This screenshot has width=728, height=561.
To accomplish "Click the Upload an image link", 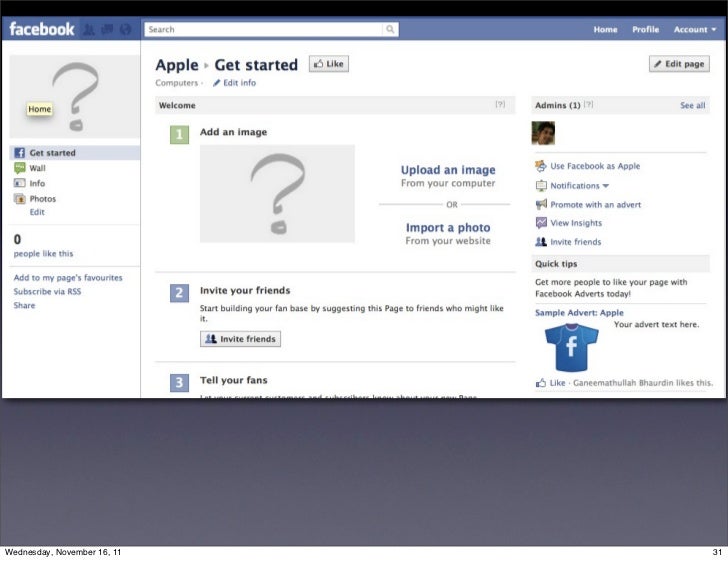I will click(448, 170).
